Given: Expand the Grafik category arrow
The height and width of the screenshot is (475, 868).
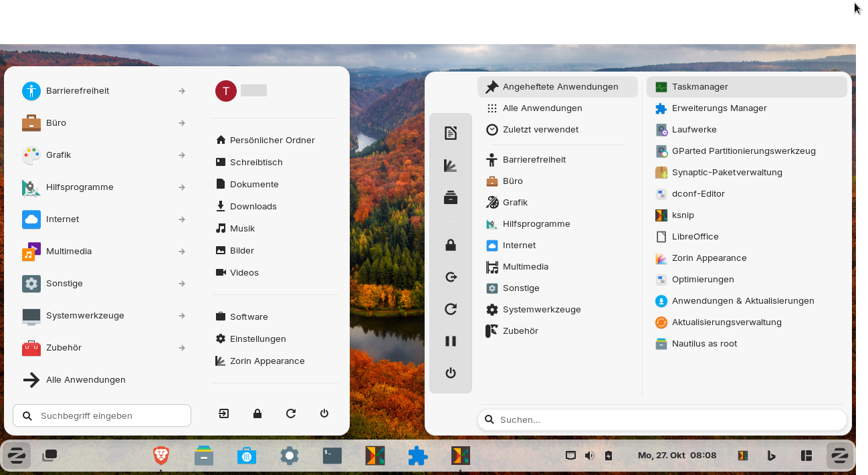Looking at the screenshot, I should [181, 155].
